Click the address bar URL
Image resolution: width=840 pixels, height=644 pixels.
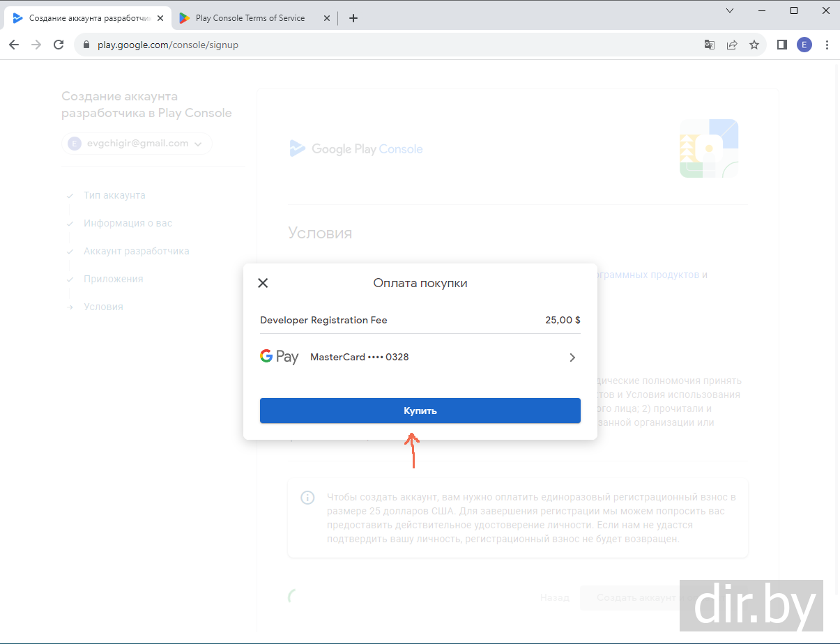tap(168, 45)
